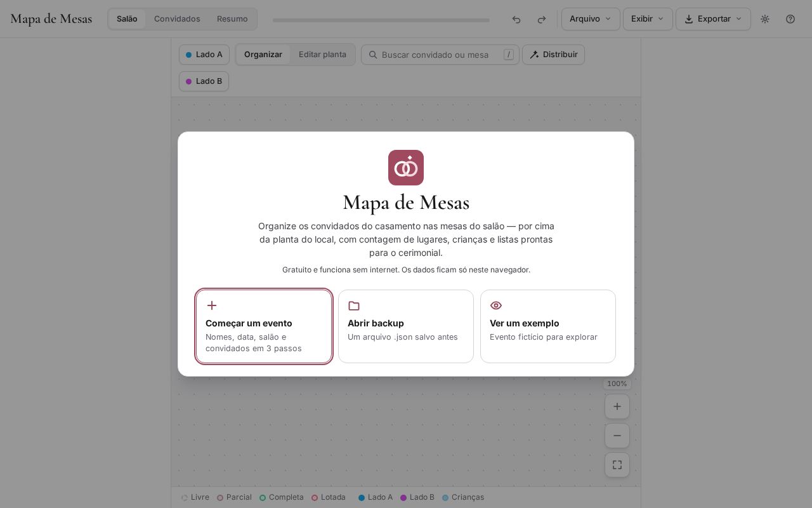
Task: Click the Distribuir button
Action: click(x=553, y=55)
